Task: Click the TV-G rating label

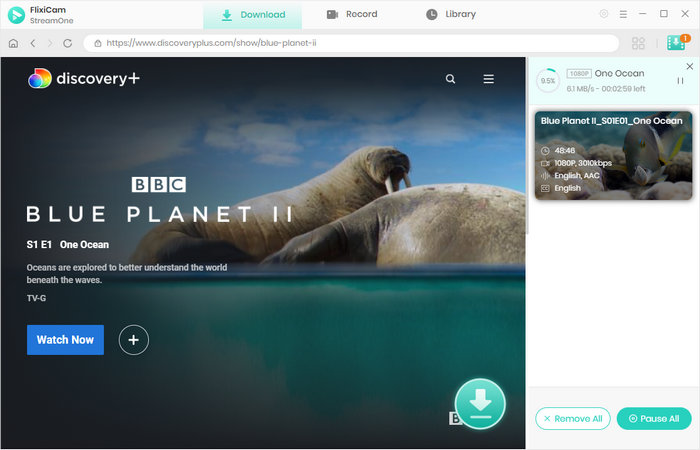Action: click(x=36, y=298)
